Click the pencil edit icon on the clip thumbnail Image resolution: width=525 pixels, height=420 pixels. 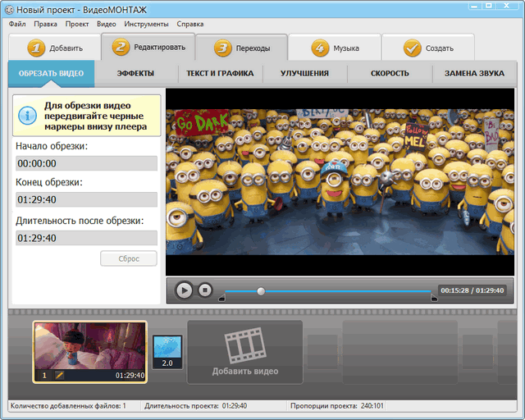pos(59,375)
